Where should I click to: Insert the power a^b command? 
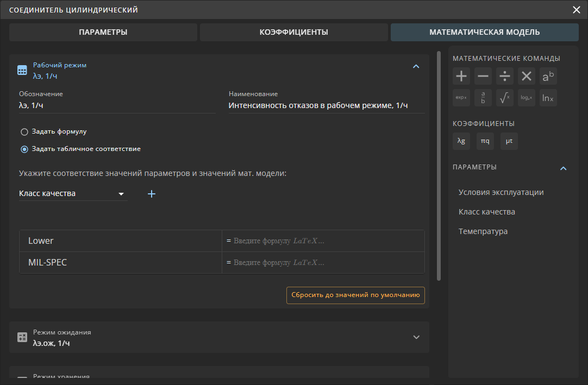(548, 76)
